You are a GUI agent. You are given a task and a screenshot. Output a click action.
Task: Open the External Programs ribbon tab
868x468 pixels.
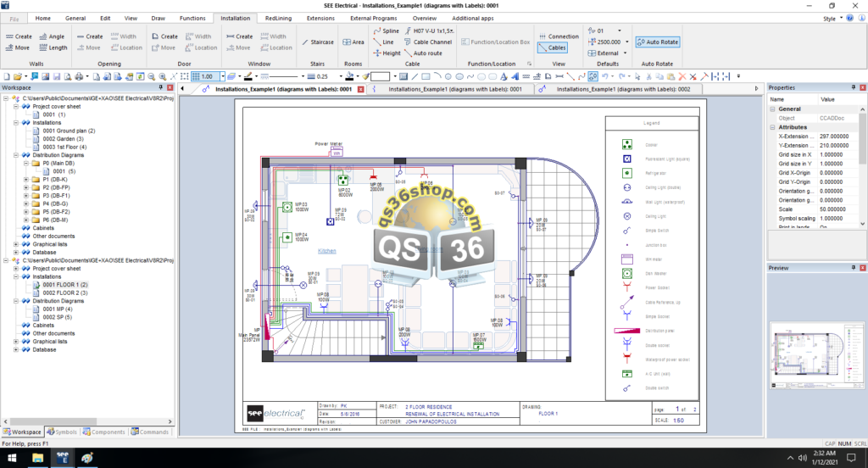click(373, 19)
